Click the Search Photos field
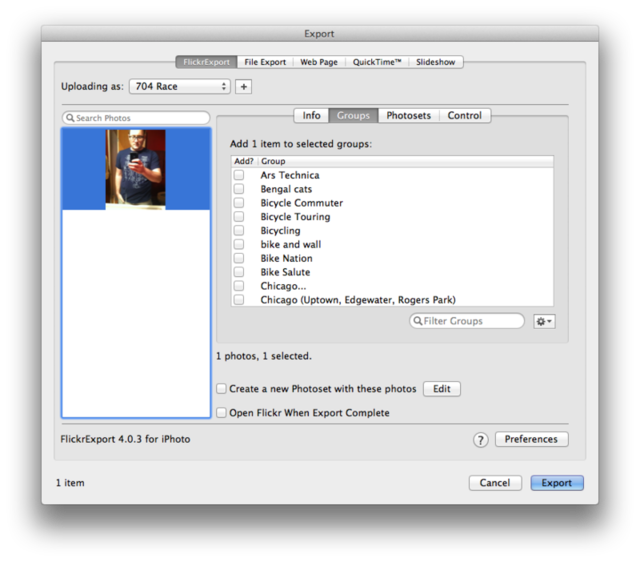This screenshot has height=562, width=640. (136, 118)
